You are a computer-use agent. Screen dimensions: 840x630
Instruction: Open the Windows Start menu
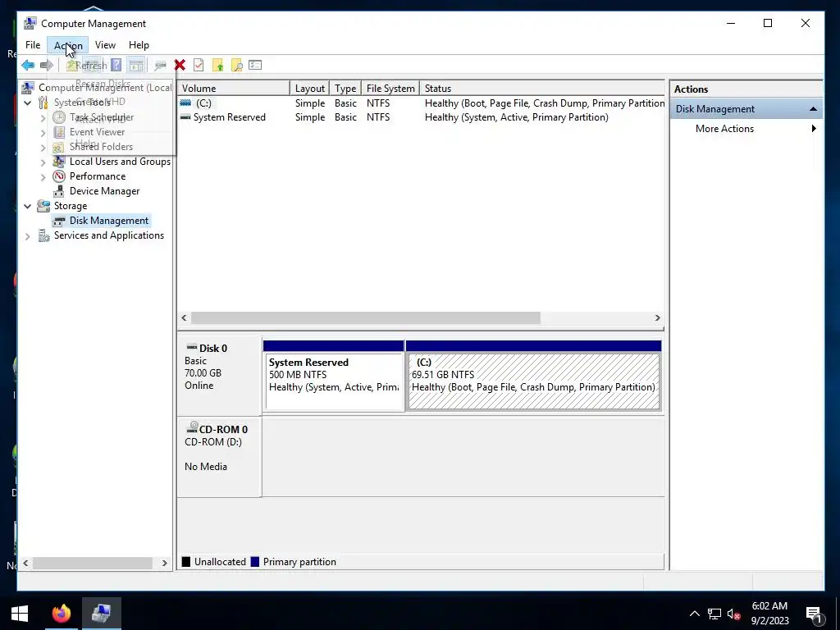pos(20,614)
